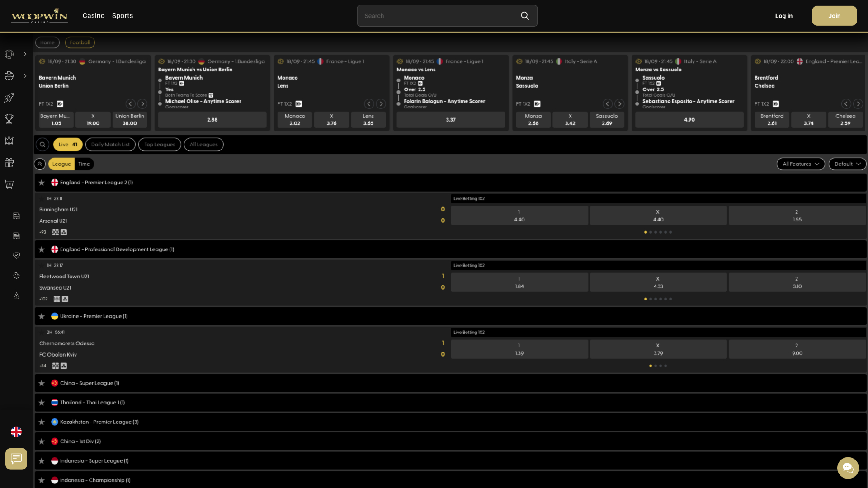Click the shield checkmark icon in sidebar
Screen dimensions: 868x488
[x=16, y=256]
